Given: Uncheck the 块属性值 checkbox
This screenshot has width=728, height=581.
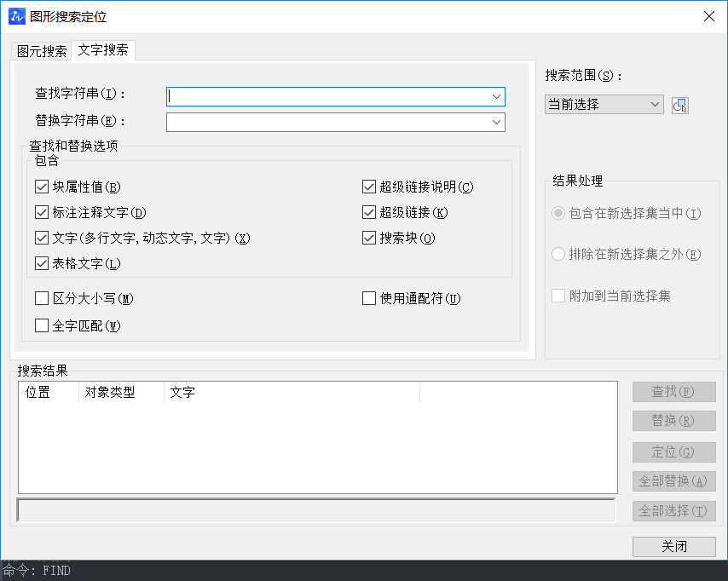Looking at the screenshot, I should [41, 187].
